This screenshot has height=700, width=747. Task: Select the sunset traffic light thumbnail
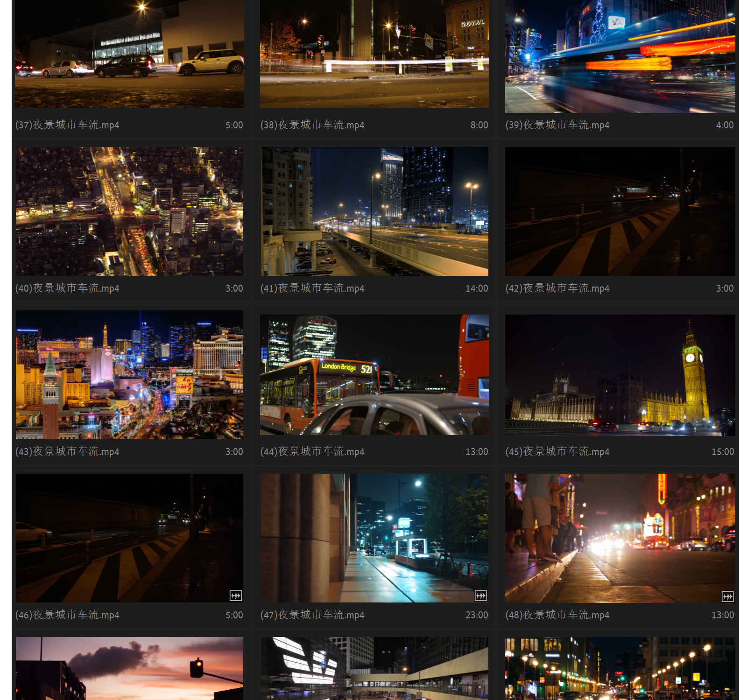129,669
